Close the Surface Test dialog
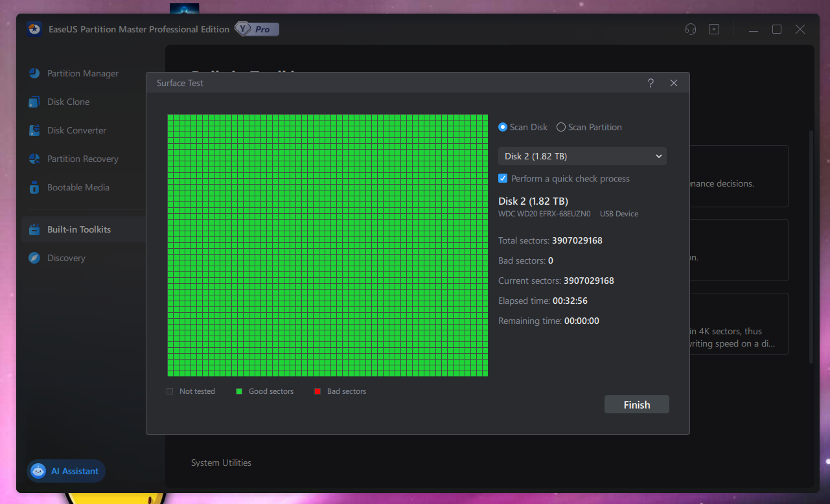This screenshot has width=830, height=504. pos(674,83)
